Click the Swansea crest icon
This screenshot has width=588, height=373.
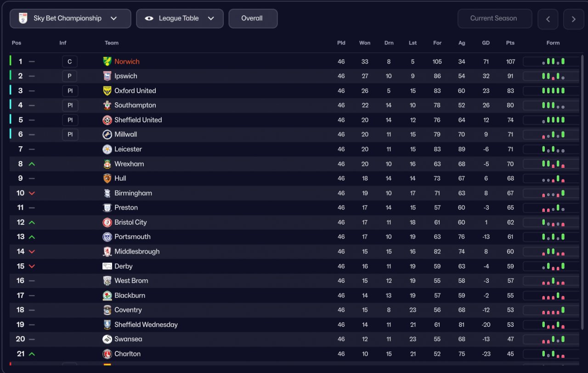(x=107, y=339)
